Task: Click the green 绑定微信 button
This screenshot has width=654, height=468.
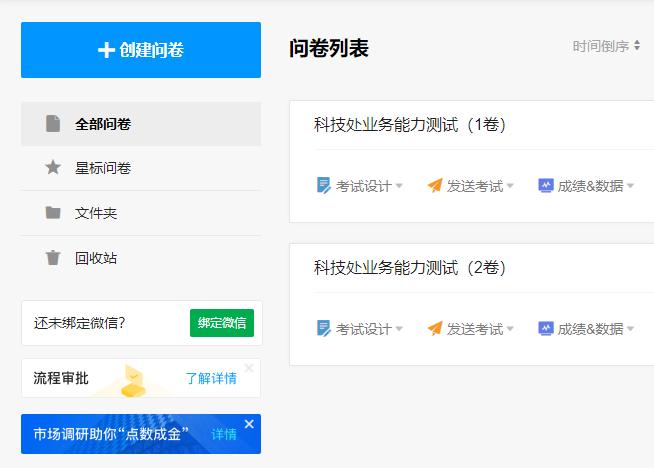Action: [221, 323]
